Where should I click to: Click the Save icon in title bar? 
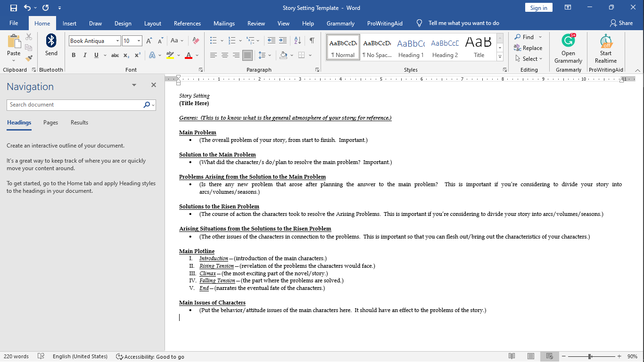[x=13, y=8]
